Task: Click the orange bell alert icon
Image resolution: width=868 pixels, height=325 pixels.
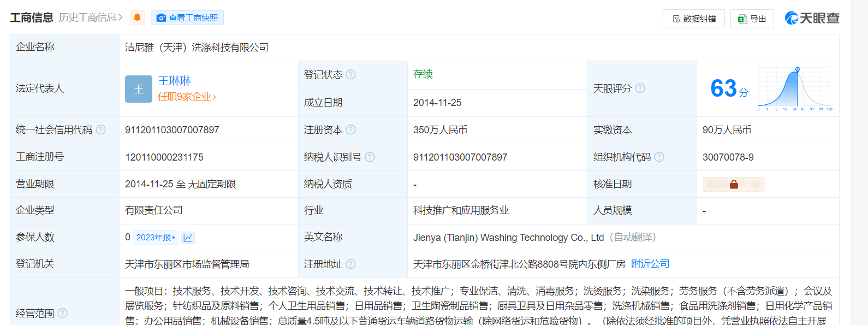Action: click(x=137, y=18)
